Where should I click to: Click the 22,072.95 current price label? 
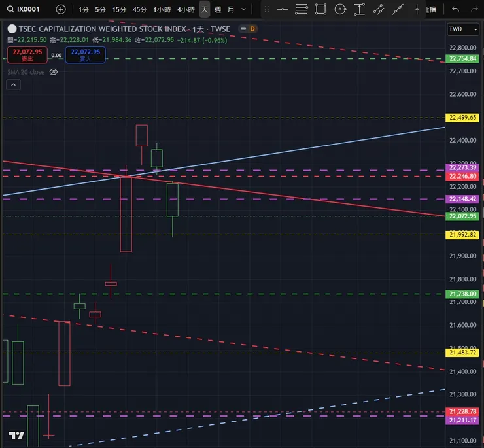click(462, 216)
